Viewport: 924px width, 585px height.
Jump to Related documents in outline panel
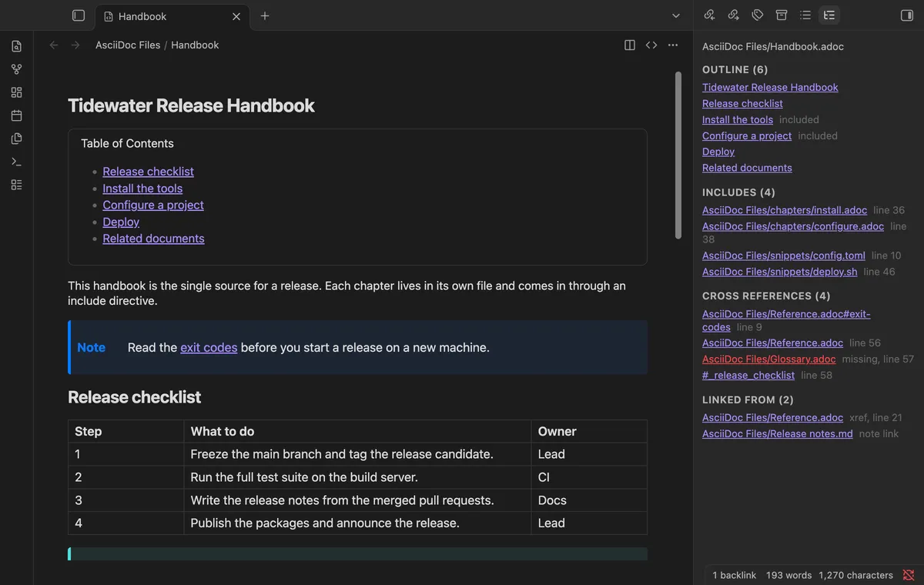pyautogui.click(x=747, y=168)
